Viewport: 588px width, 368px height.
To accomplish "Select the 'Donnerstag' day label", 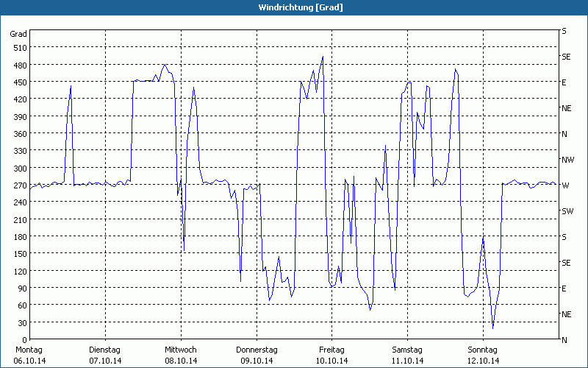I will (x=257, y=350).
